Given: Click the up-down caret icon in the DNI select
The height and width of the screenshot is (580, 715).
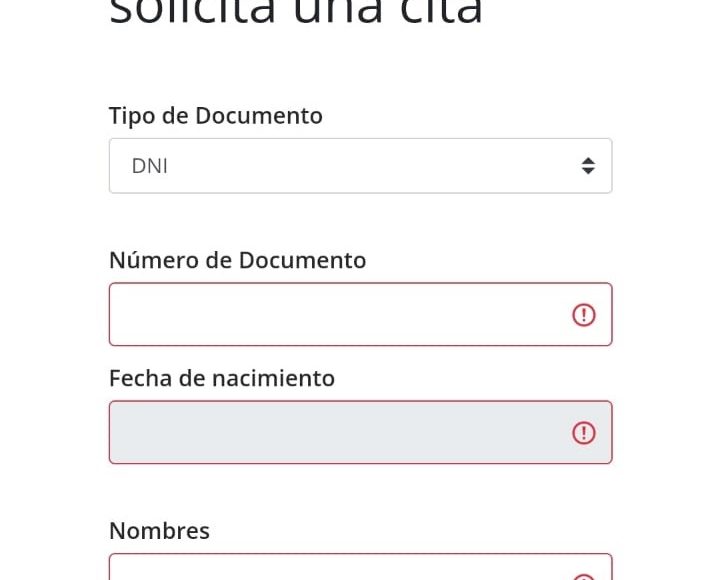Looking at the screenshot, I should (588, 166).
